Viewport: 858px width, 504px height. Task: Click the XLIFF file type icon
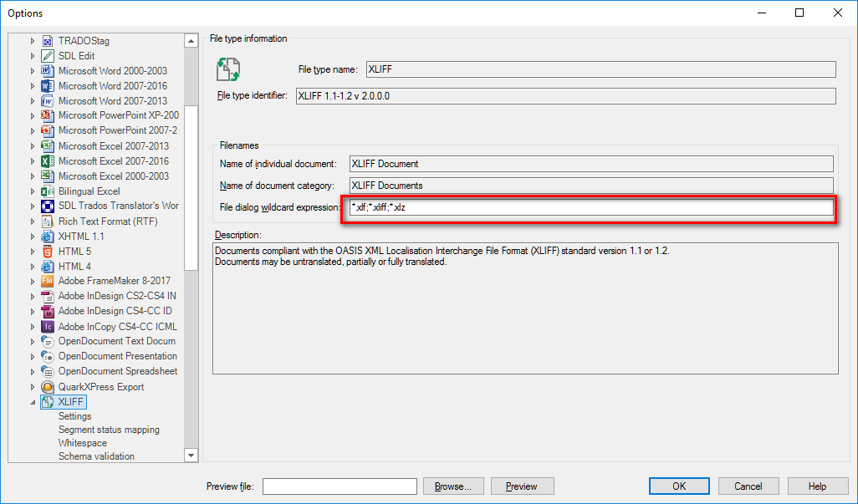click(228, 69)
